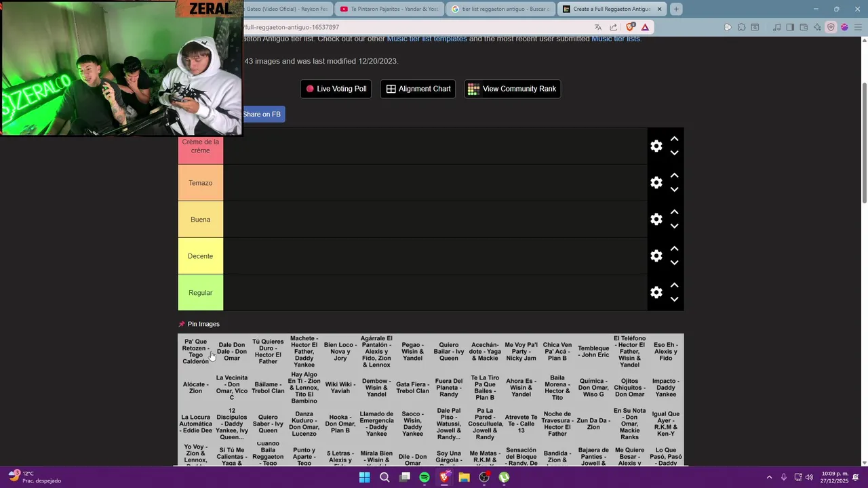Close the Create a Full Reggaeton tab

659,9
